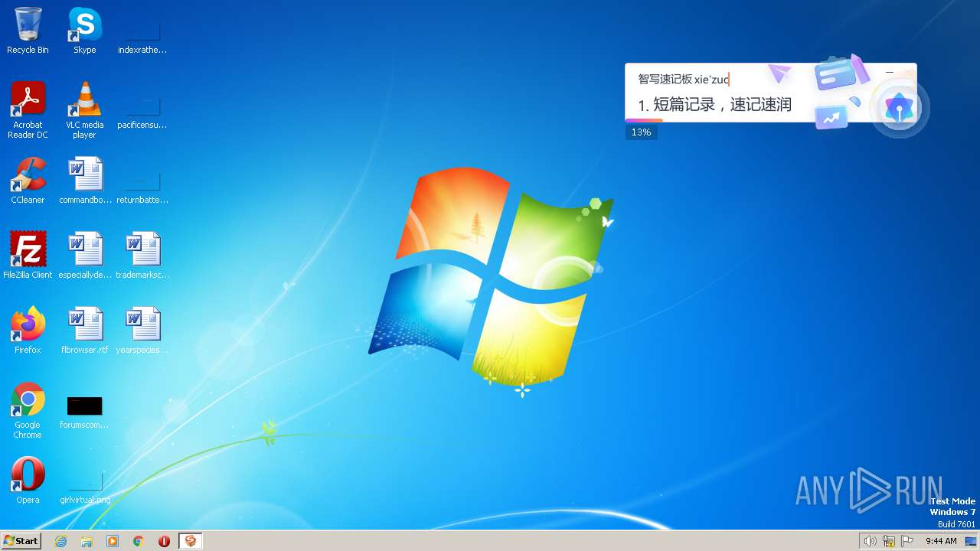Select the indexrathe... desktop file

click(142, 37)
